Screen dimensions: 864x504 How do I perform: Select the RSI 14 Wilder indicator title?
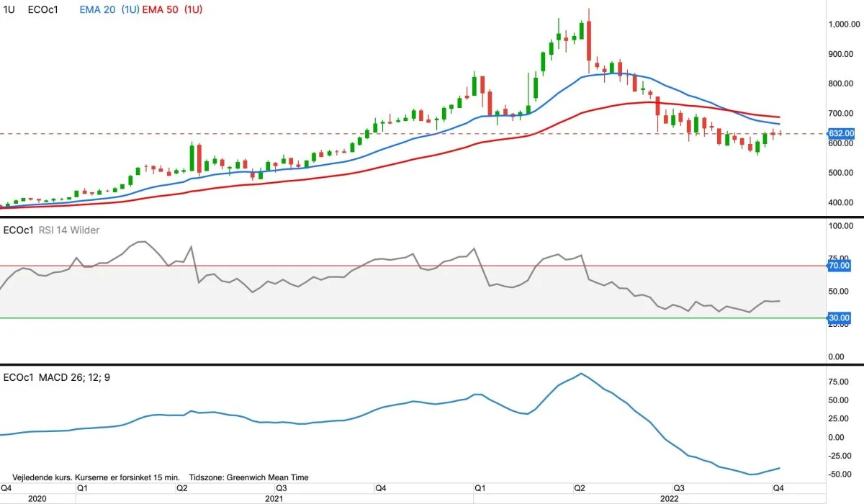[x=68, y=230]
